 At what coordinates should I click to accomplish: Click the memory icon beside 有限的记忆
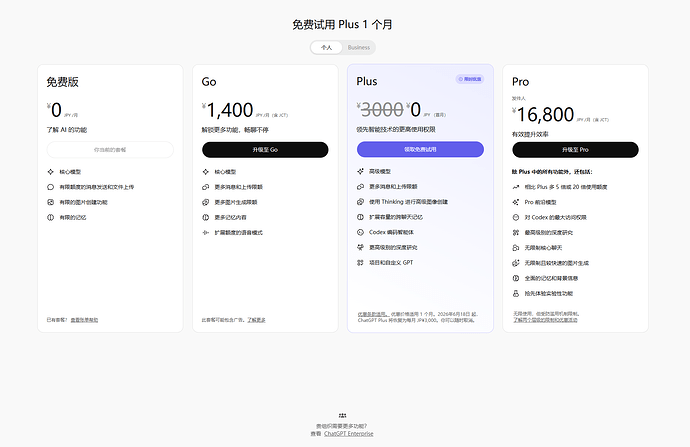(x=51, y=217)
